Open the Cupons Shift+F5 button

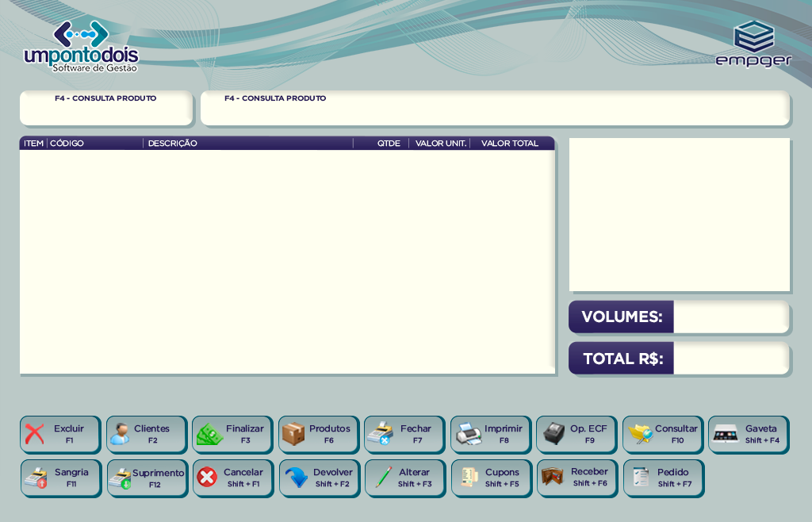(492, 478)
